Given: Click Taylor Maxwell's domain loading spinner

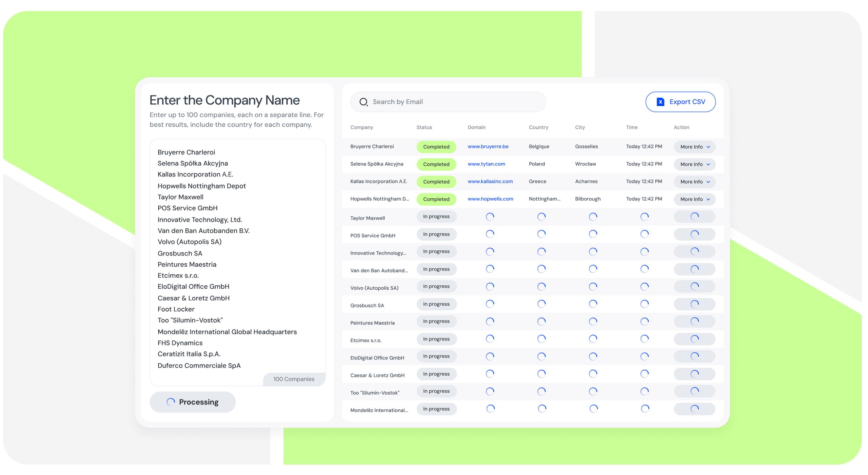Looking at the screenshot, I should pyautogui.click(x=490, y=217).
